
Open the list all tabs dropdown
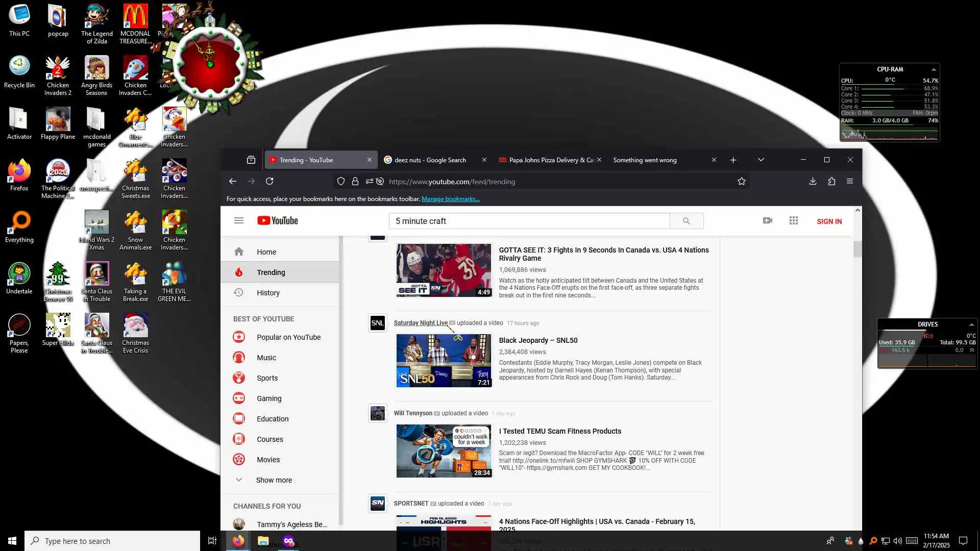(761, 160)
